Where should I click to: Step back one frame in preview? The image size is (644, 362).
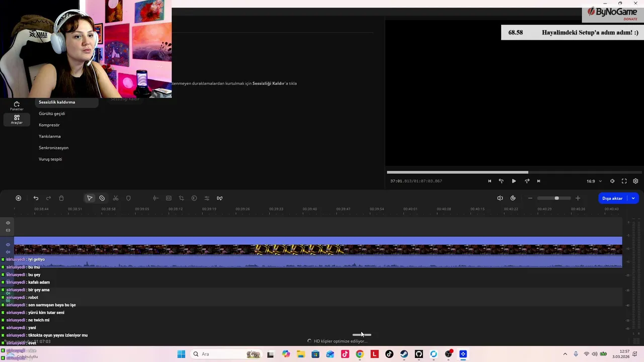(x=501, y=181)
